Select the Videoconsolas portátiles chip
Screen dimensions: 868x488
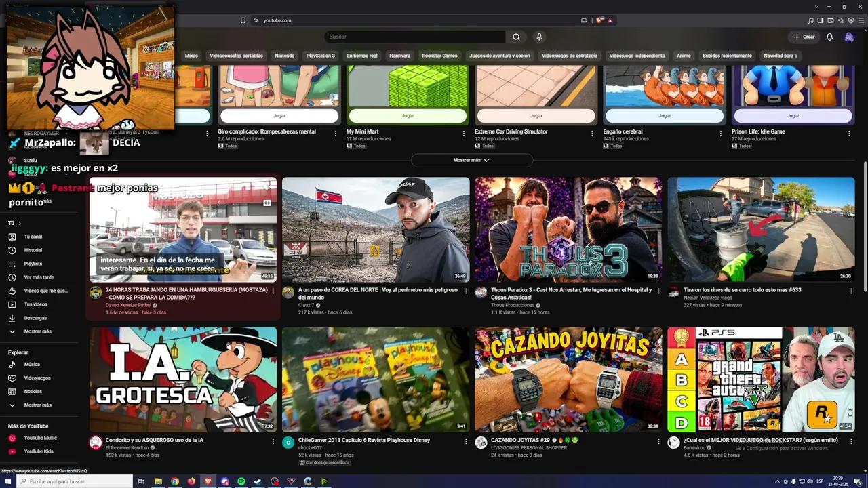[236, 56]
